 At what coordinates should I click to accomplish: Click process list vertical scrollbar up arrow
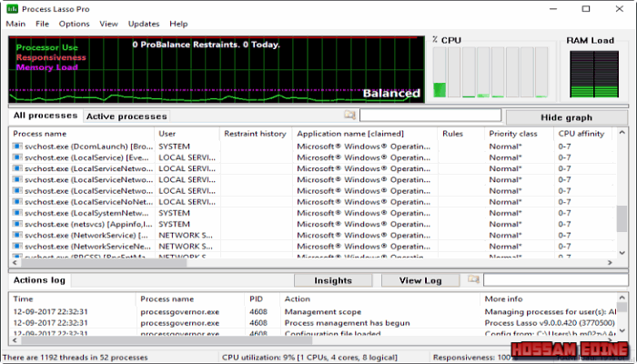coord(622,133)
